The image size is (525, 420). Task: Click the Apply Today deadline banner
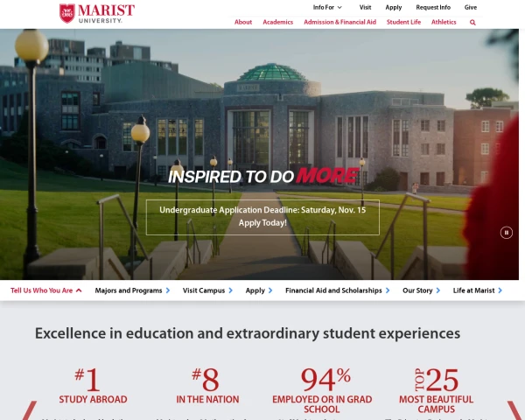(x=262, y=217)
